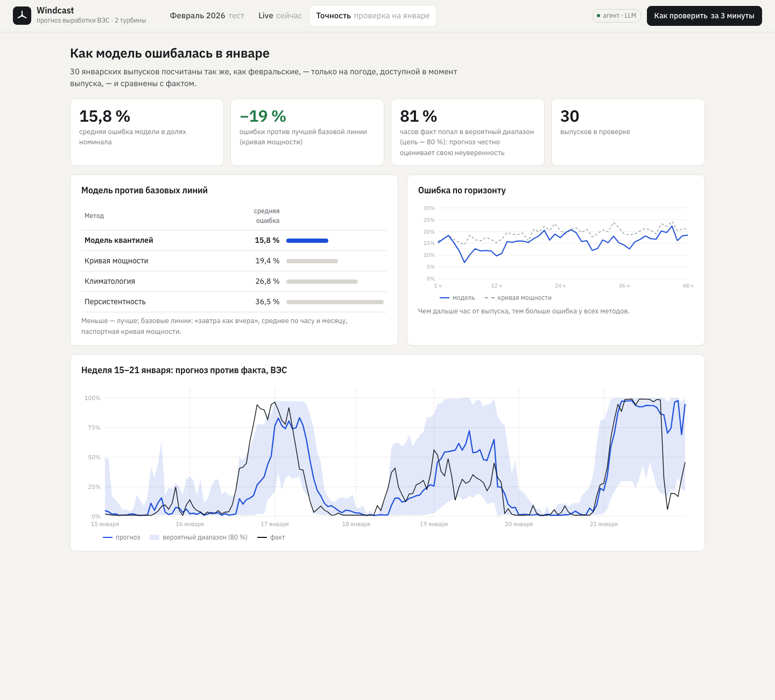Click the 81 % probability range card
This screenshot has width=775, height=700.
468,132
